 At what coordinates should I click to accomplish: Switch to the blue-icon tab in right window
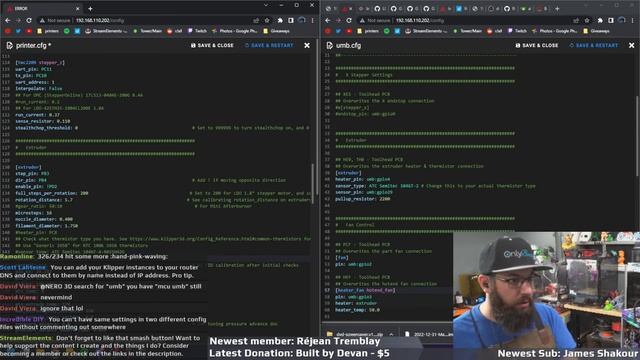[461, 8]
